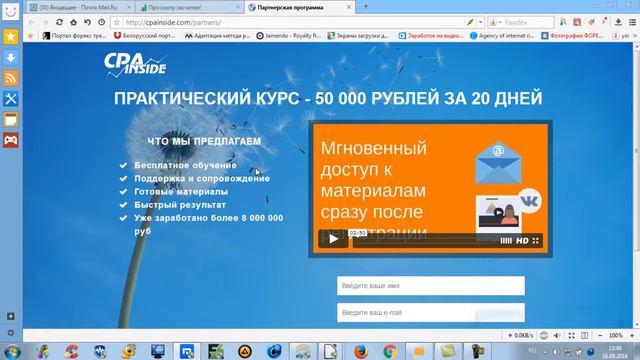Open bookmark 'Адаптация метода р...'
640x360 pixels.
point(217,36)
